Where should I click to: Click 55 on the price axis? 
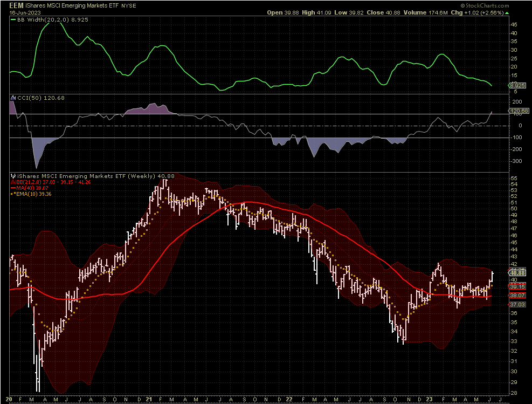pos(514,178)
